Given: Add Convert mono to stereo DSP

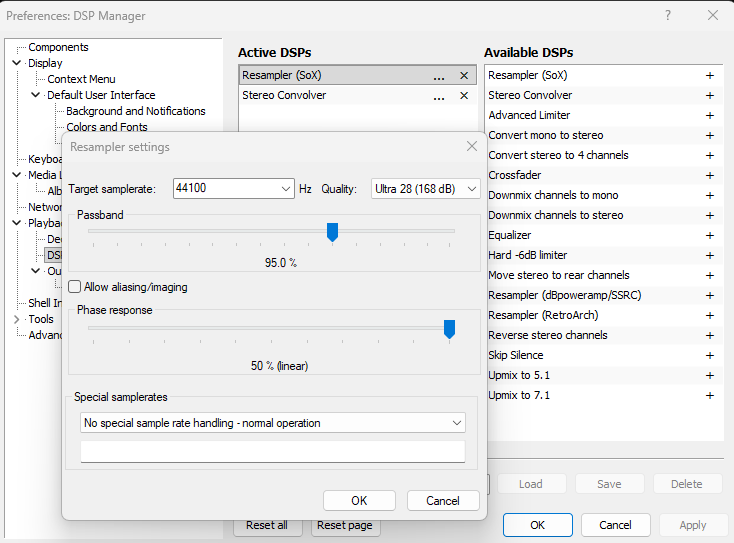Looking at the screenshot, I should [710, 136].
